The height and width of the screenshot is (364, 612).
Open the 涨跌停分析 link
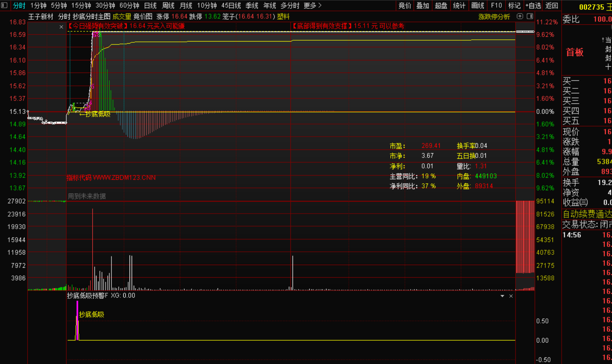[x=494, y=17]
